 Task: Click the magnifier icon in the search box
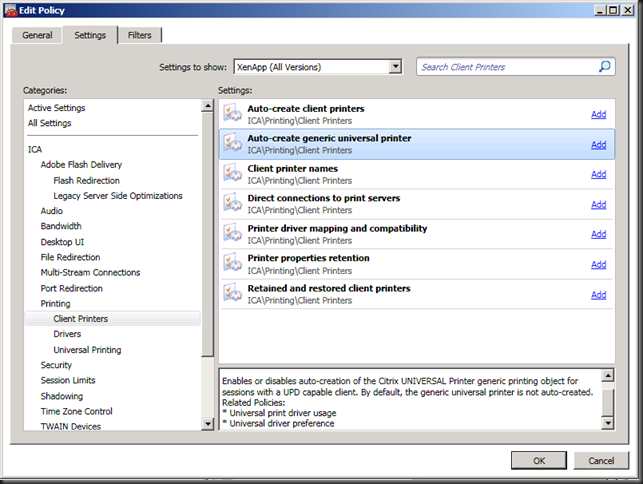coord(604,66)
